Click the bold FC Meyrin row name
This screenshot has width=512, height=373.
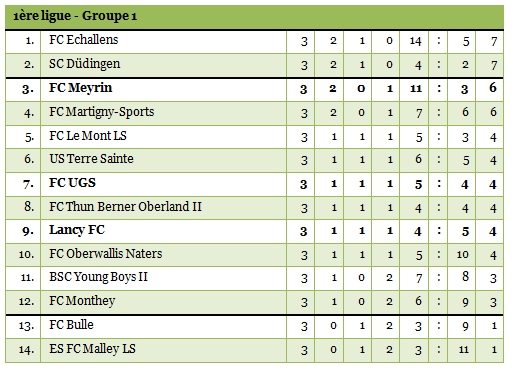click(81, 88)
